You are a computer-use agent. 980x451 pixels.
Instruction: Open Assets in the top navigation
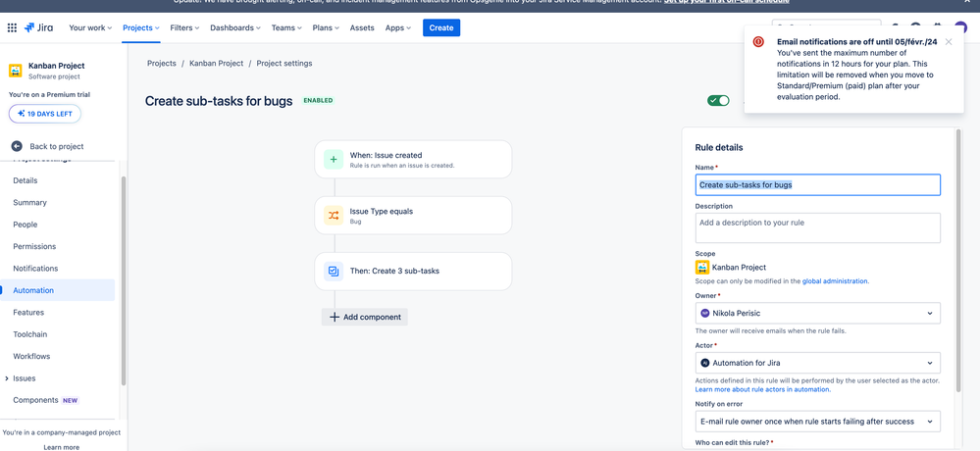pyautogui.click(x=362, y=27)
